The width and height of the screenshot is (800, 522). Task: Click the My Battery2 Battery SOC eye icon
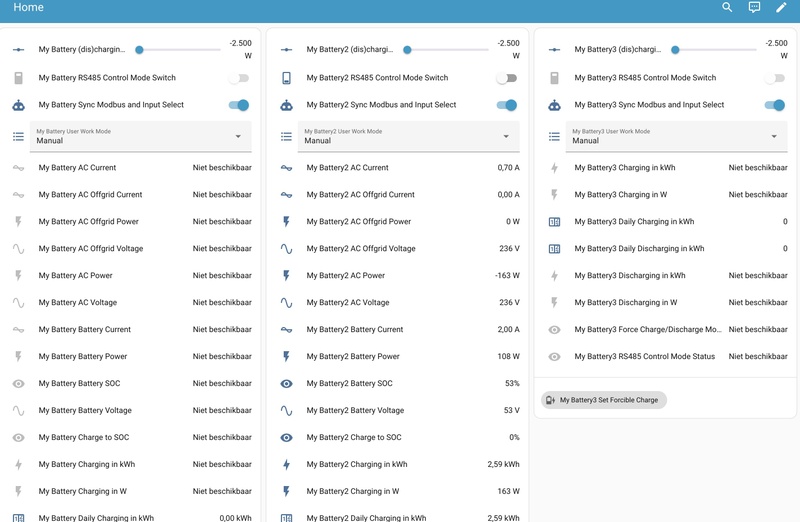(x=286, y=384)
